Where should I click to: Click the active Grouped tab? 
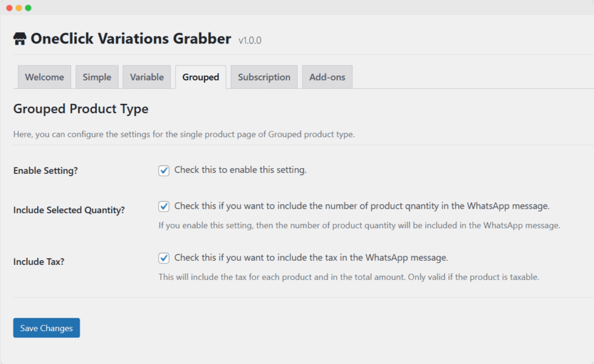click(200, 77)
